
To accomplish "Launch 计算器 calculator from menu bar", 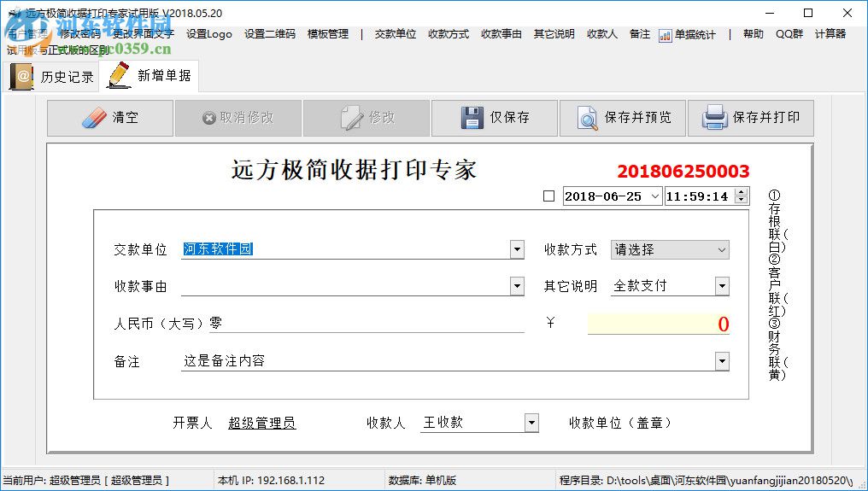I will pos(830,34).
